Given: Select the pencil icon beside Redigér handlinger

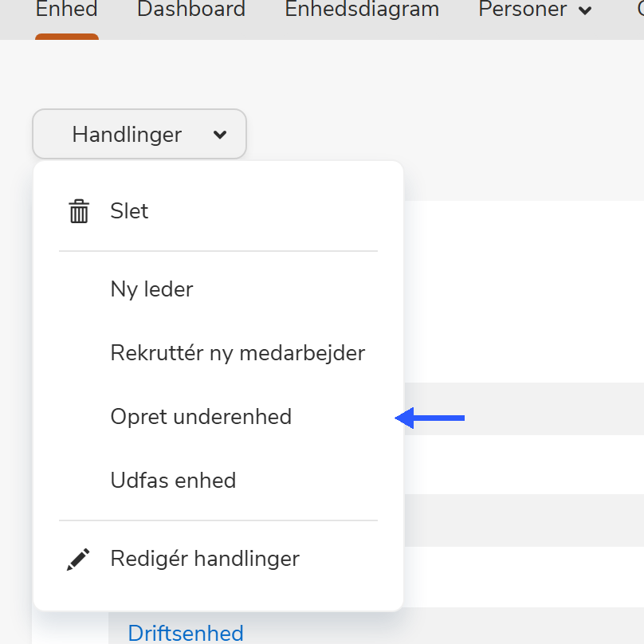Looking at the screenshot, I should pyautogui.click(x=78, y=559).
